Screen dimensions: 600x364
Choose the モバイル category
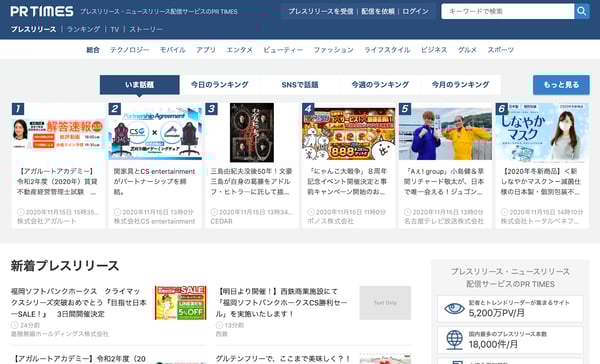pyautogui.click(x=173, y=50)
